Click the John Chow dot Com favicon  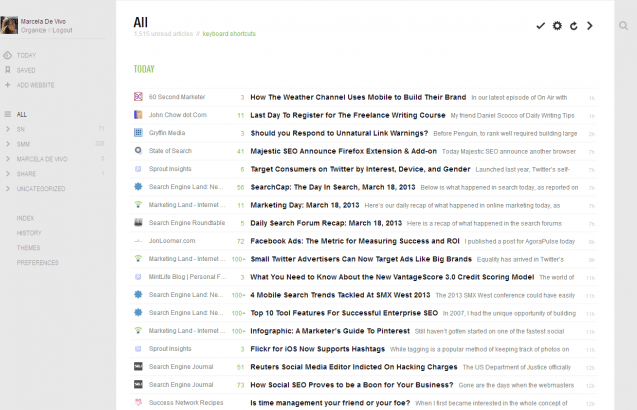pyautogui.click(x=138, y=115)
